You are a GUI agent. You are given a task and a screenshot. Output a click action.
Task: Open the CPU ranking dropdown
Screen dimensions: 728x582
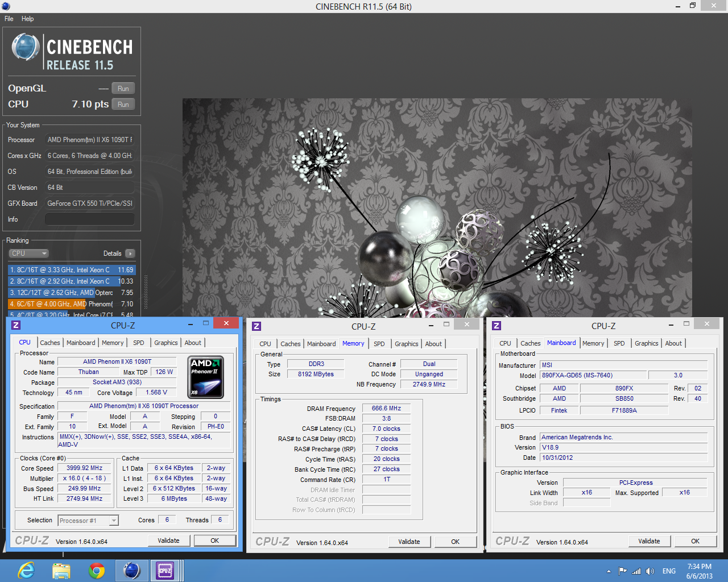coord(28,253)
